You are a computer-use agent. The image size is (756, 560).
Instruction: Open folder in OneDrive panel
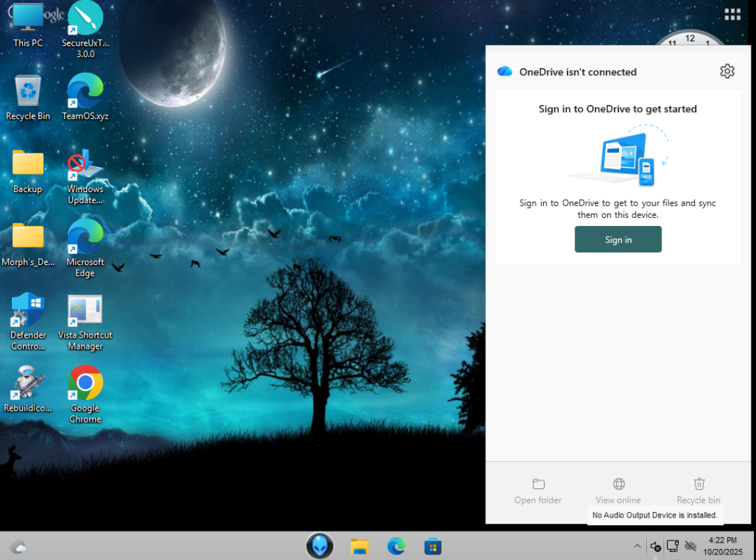click(538, 491)
